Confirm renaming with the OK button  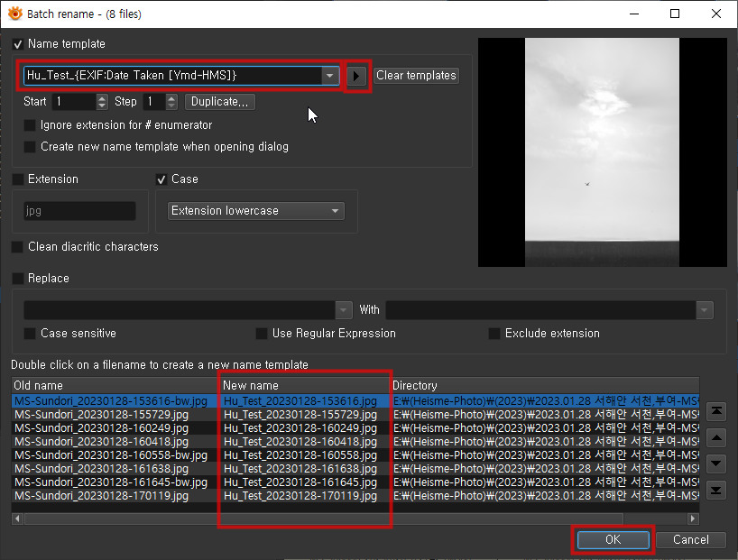tap(613, 539)
